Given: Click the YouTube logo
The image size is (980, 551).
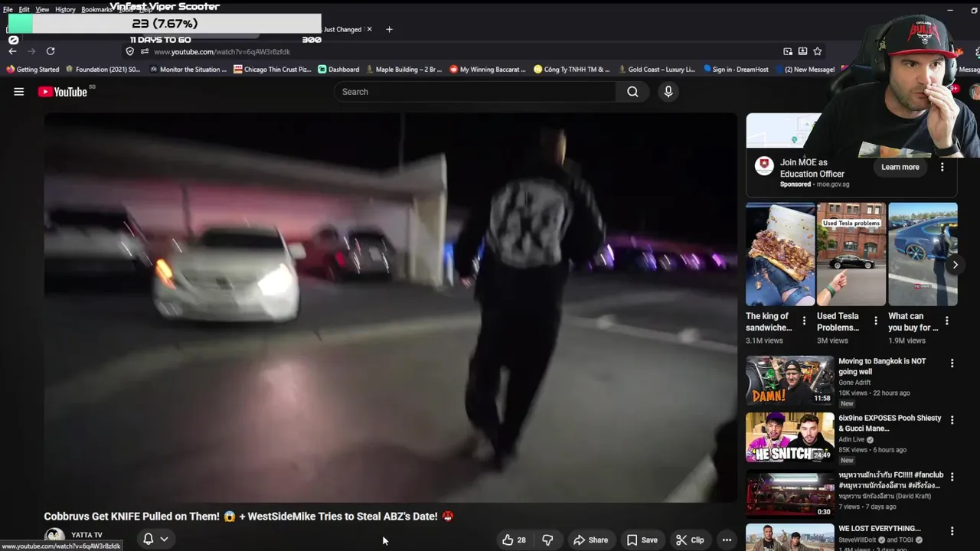Looking at the screenshot, I should [63, 92].
